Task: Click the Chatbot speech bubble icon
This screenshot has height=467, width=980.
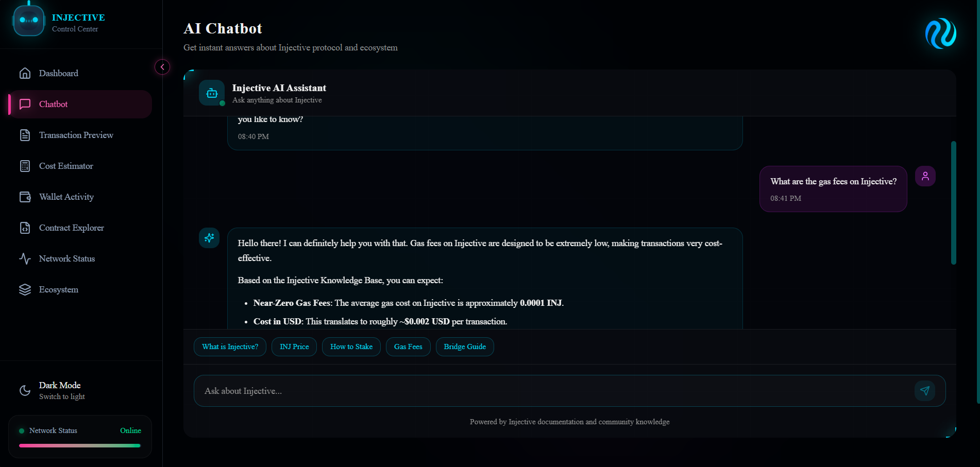Action: [25, 104]
